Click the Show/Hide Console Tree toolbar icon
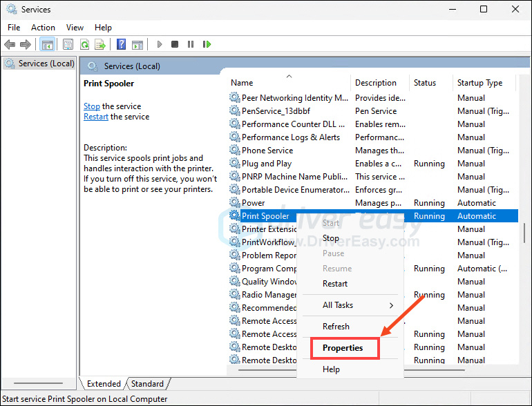The image size is (532, 406). point(47,44)
